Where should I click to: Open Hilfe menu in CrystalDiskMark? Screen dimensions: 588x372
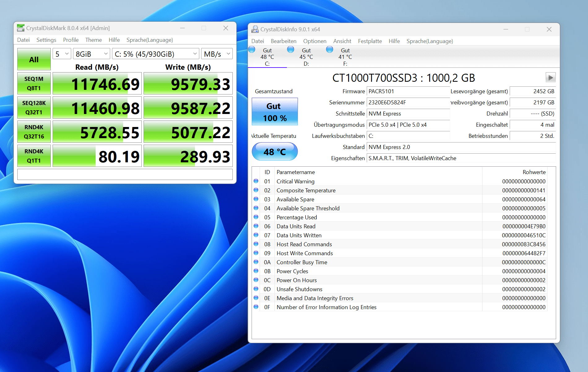[x=114, y=40]
